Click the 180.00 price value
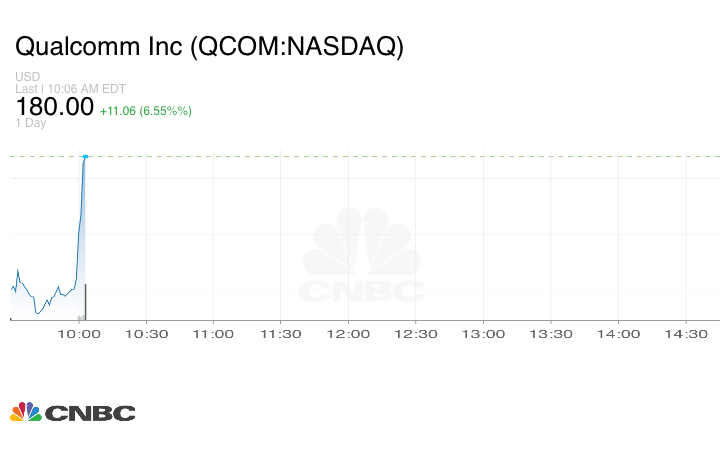The height and width of the screenshot is (450, 720). coord(55,107)
